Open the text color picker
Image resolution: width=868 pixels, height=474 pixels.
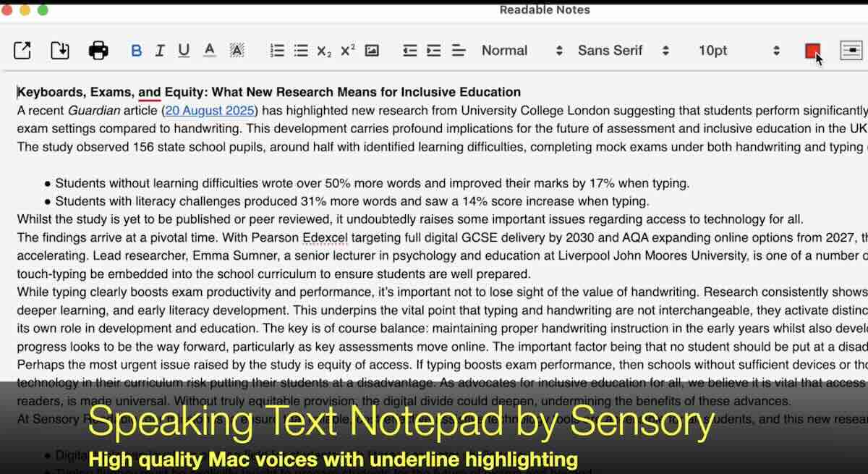pos(209,51)
